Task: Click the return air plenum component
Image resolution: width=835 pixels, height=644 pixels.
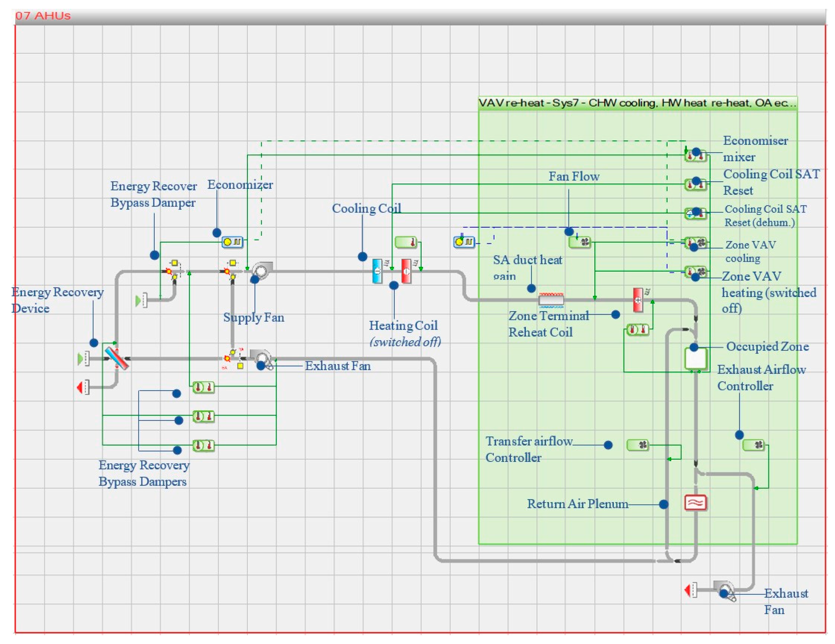Action: tap(695, 503)
